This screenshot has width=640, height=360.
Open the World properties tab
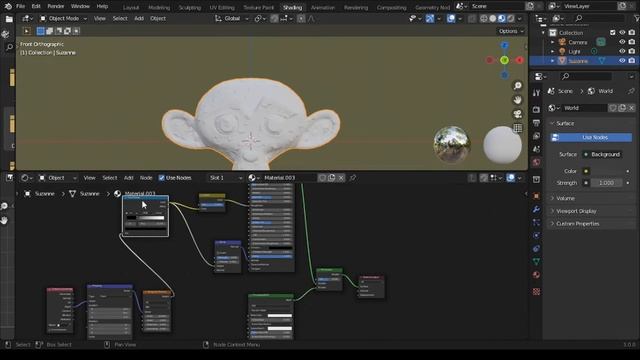click(x=536, y=162)
